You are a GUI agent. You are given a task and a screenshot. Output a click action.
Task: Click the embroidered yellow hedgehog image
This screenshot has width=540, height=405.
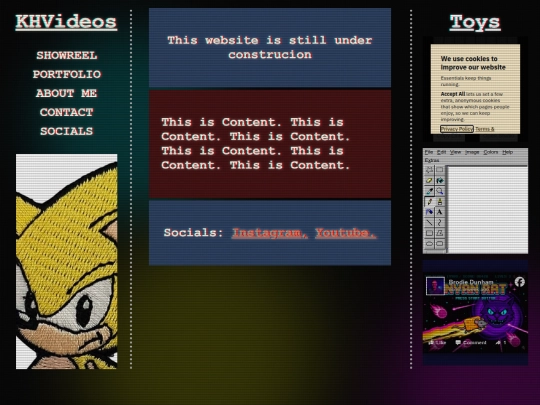coord(66,261)
